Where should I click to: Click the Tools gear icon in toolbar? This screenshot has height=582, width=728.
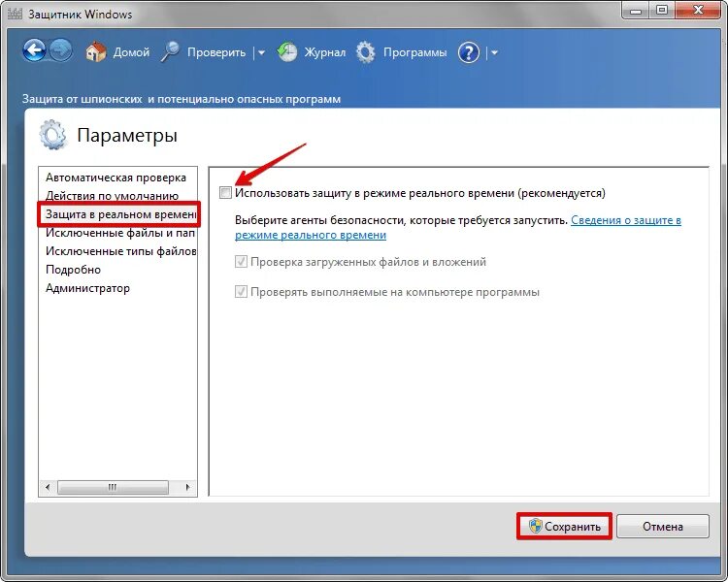click(x=365, y=52)
